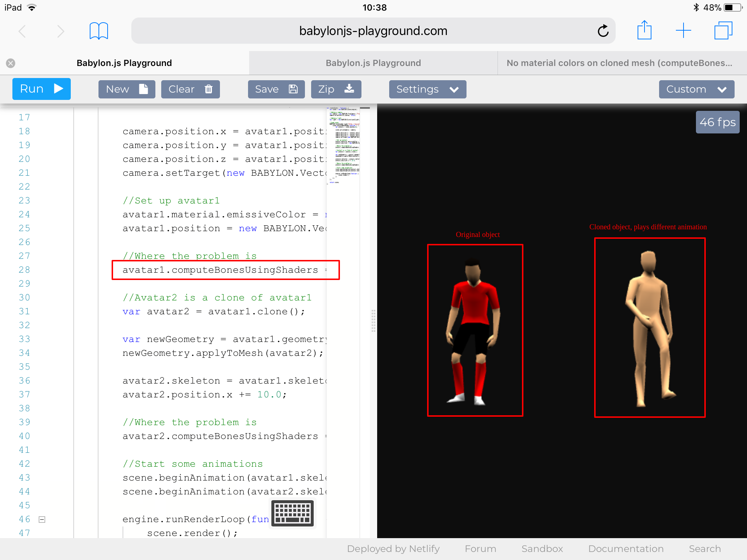Expand the Custom layout dropdown
Image resolution: width=747 pixels, height=560 pixels.
696,89
